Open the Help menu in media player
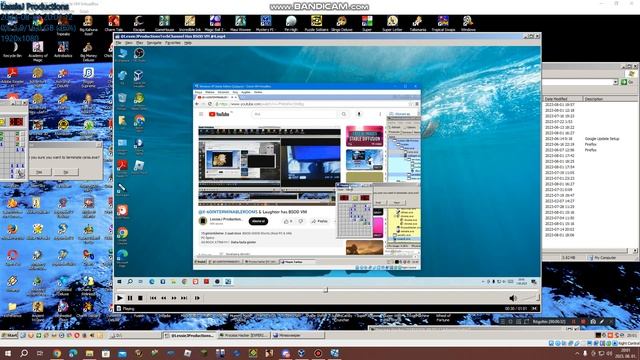This screenshot has width=640, height=360. click(x=188, y=42)
